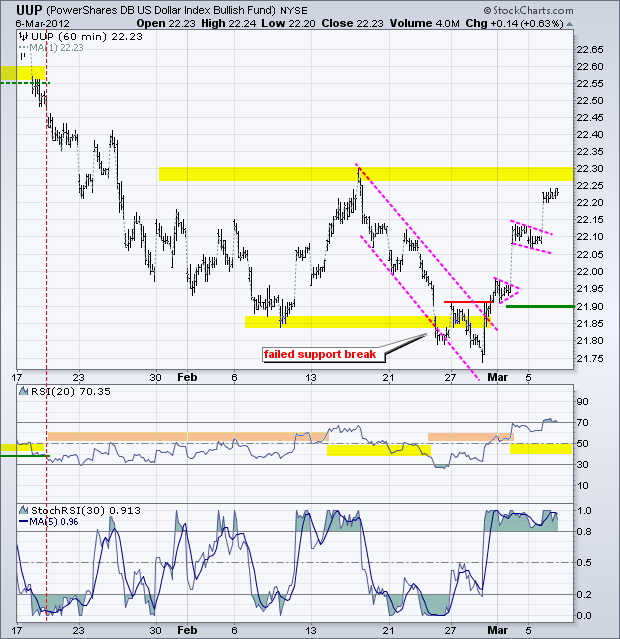Click the up-triangle icon after Chg value

569,24
